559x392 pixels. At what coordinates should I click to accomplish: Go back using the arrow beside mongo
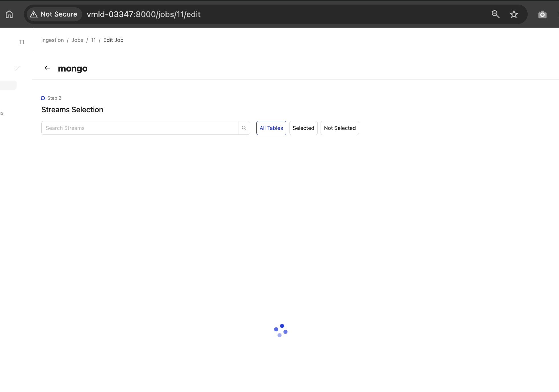coord(47,68)
